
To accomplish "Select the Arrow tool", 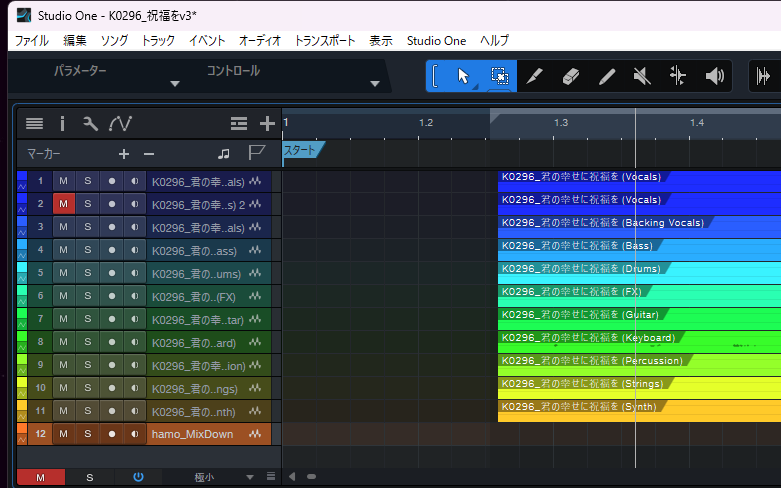I will pyautogui.click(x=463, y=76).
